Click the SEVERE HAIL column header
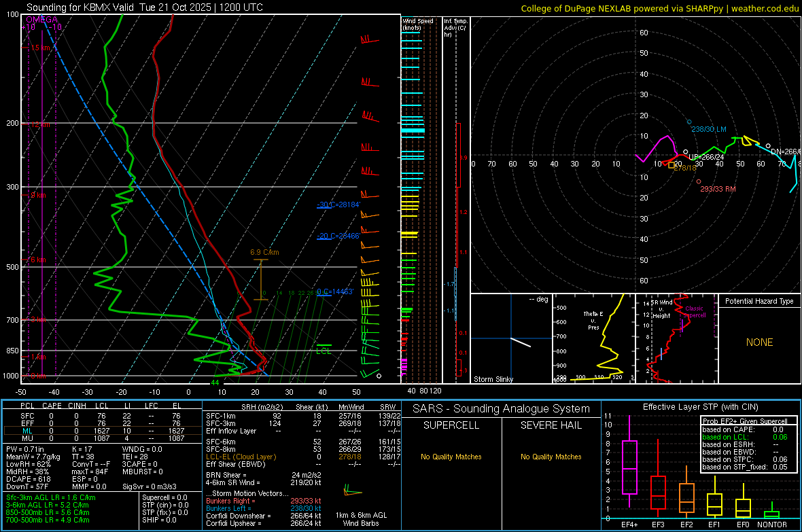 (x=551, y=425)
